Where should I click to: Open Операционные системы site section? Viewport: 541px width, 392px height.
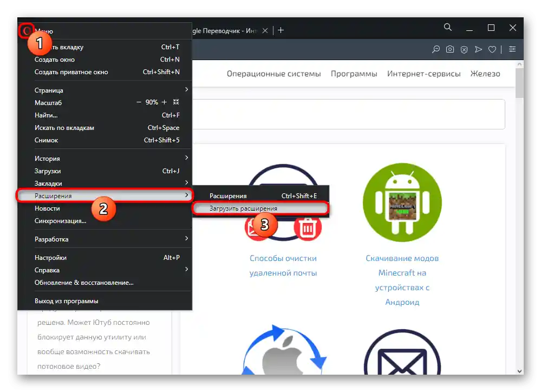(273, 74)
